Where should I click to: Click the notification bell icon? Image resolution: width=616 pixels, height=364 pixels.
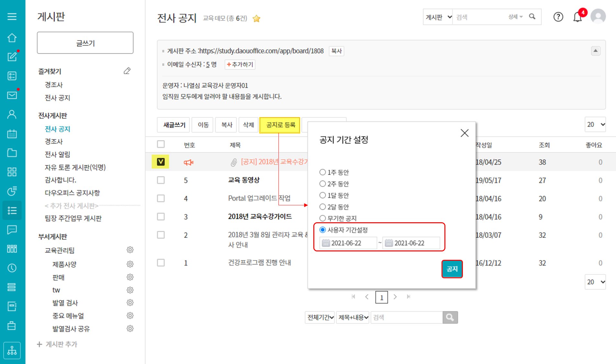[577, 17]
